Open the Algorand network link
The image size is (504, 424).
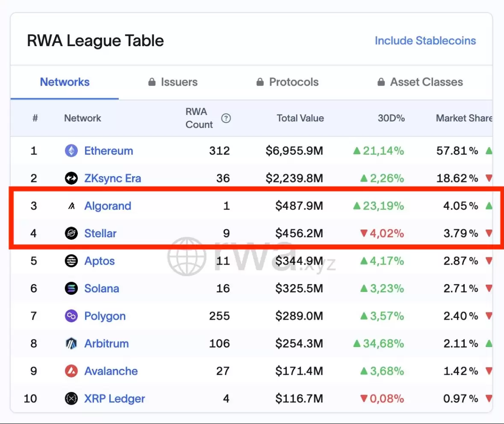(108, 206)
